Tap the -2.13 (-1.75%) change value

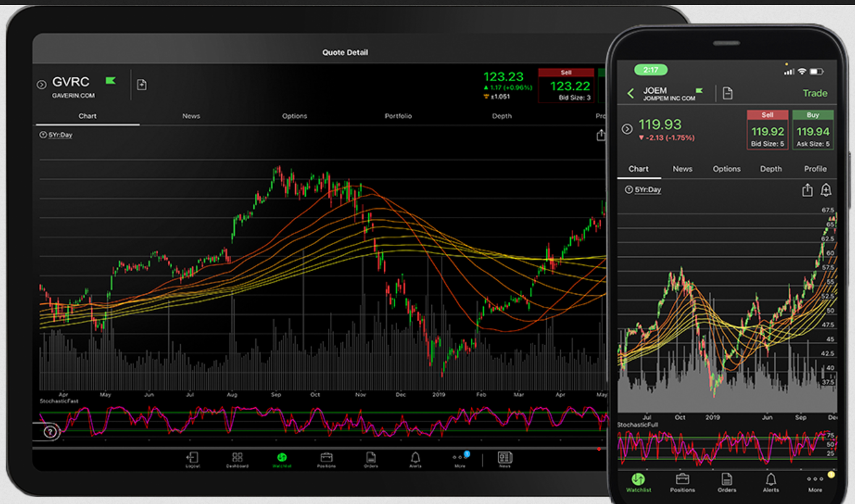(x=667, y=138)
